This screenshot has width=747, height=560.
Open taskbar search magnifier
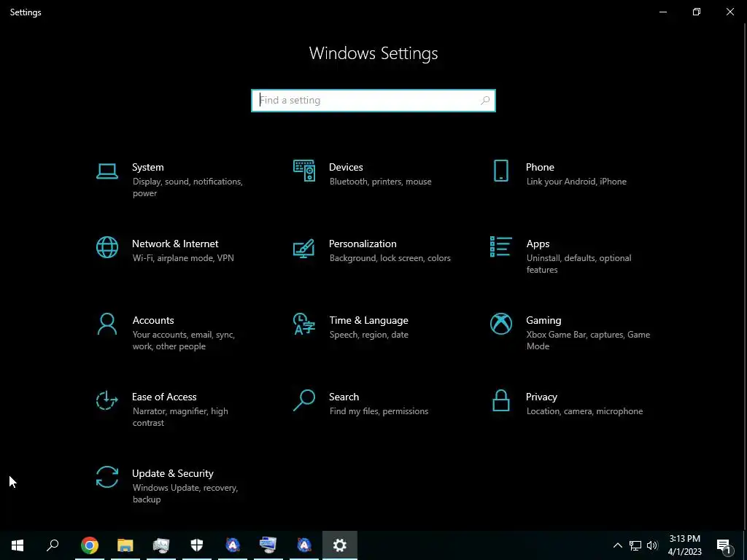(x=53, y=545)
